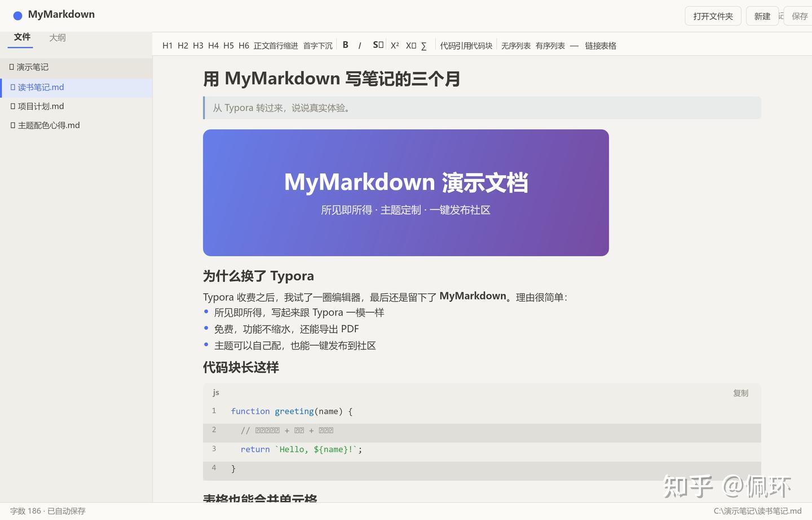
Task: Insert 表格 table from toolbar
Action: (x=608, y=46)
